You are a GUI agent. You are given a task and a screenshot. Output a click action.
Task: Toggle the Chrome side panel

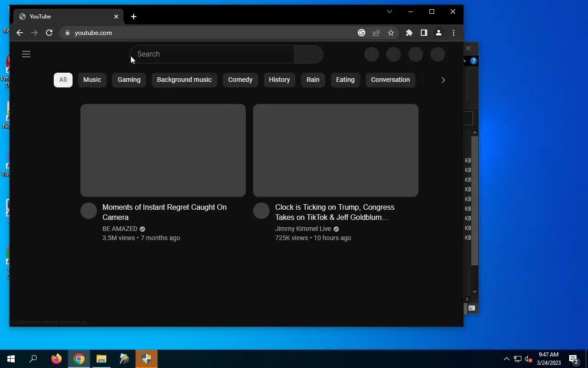click(424, 33)
